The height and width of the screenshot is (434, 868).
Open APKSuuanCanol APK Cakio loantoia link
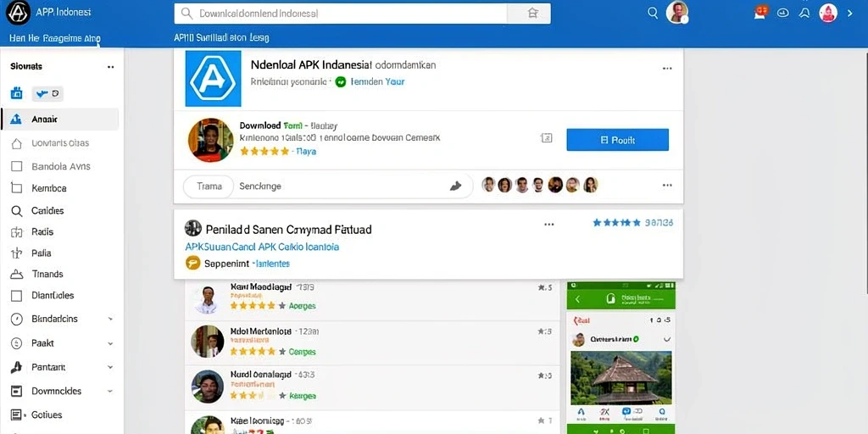pos(262,247)
